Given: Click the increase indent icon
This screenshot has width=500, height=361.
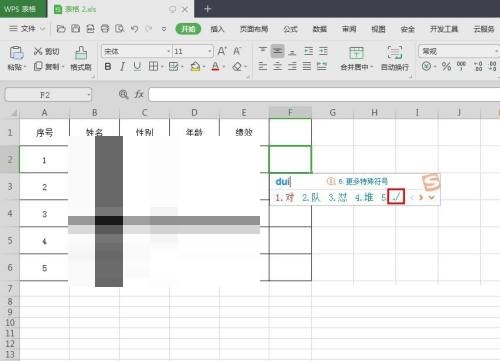Looking at the screenshot, I should pyautogui.click(x=323, y=51).
